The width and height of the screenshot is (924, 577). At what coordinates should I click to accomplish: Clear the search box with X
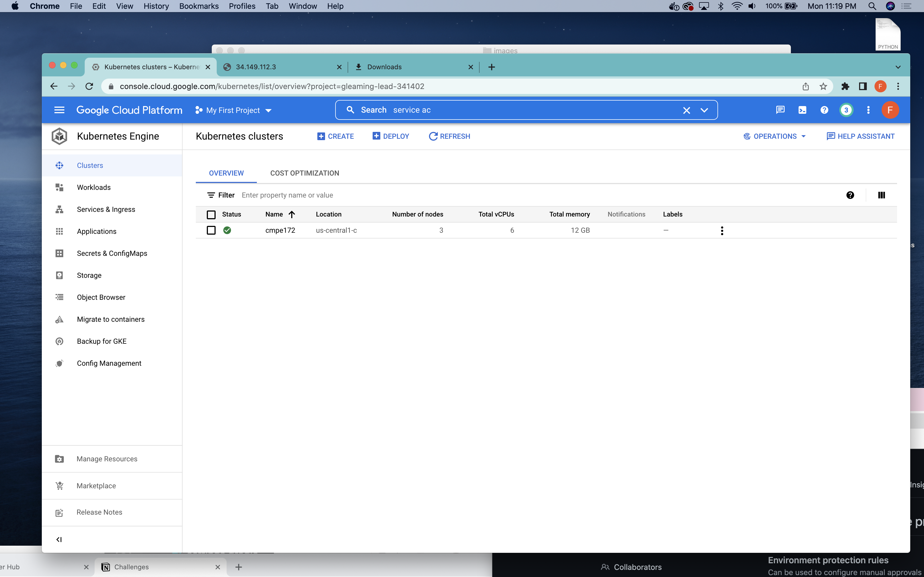point(686,110)
